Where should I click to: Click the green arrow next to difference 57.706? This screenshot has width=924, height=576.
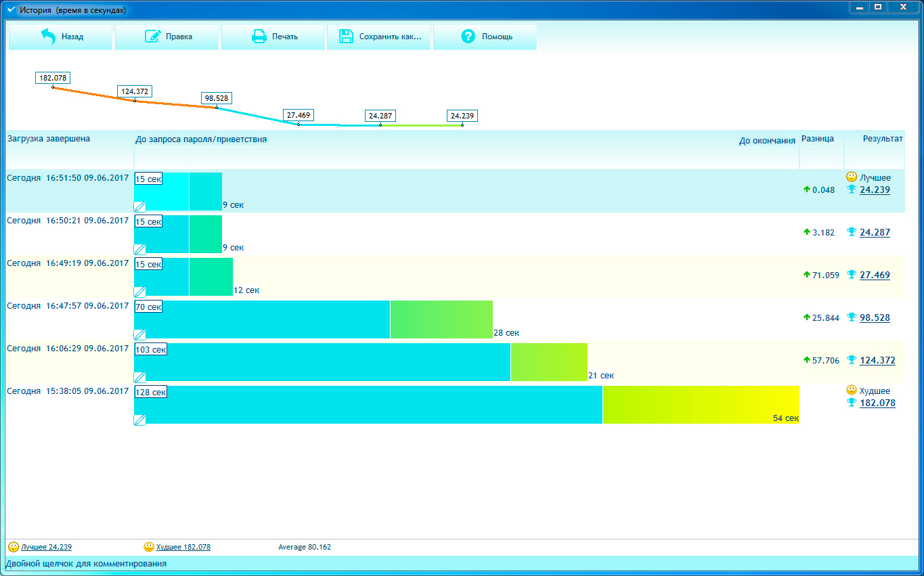pos(807,360)
